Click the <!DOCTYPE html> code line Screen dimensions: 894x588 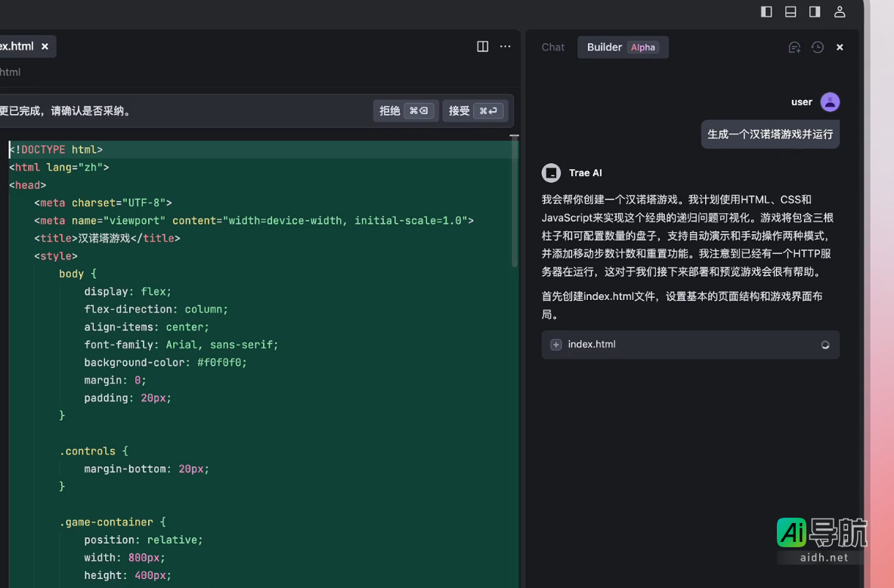pos(56,150)
